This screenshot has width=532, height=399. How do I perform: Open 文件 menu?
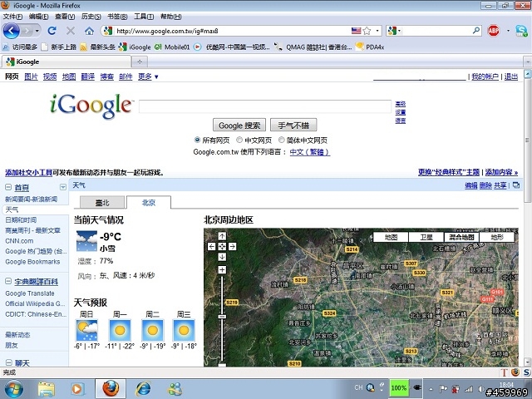point(12,17)
